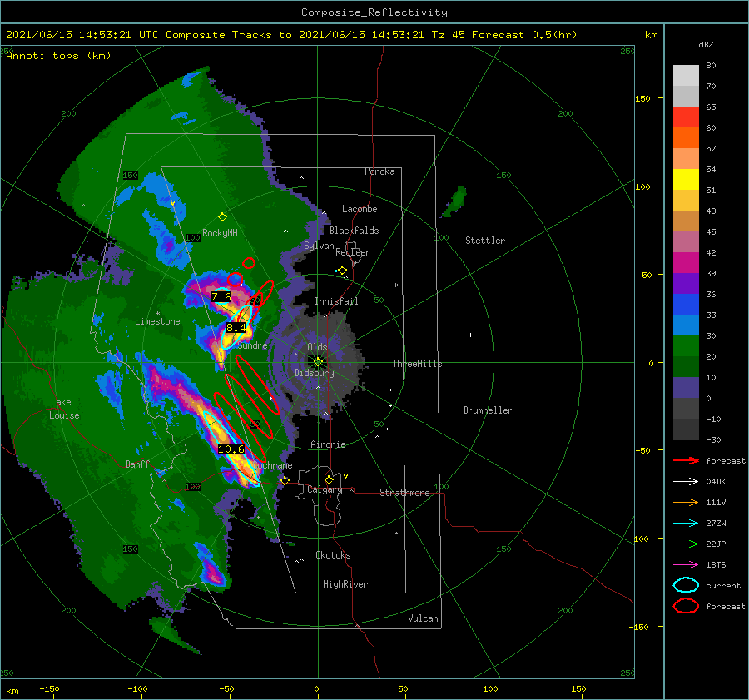
Task: Click the cyan 'current' ellipse legend symbol
Action: click(x=686, y=585)
